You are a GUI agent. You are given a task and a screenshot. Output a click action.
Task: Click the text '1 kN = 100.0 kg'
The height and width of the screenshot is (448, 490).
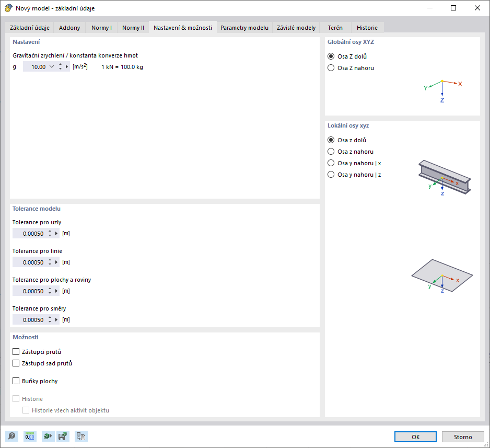coord(122,67)
